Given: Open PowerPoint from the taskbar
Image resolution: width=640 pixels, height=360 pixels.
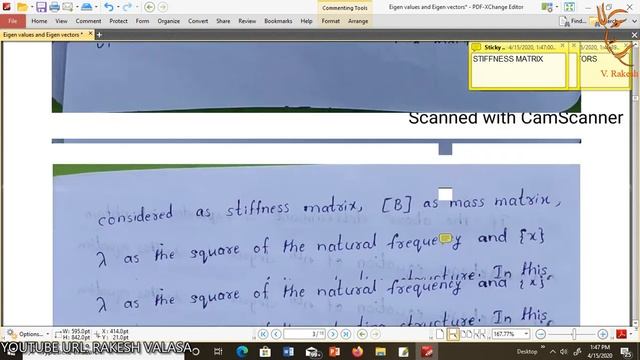Looking at the screenshot, I should point(334,351).
